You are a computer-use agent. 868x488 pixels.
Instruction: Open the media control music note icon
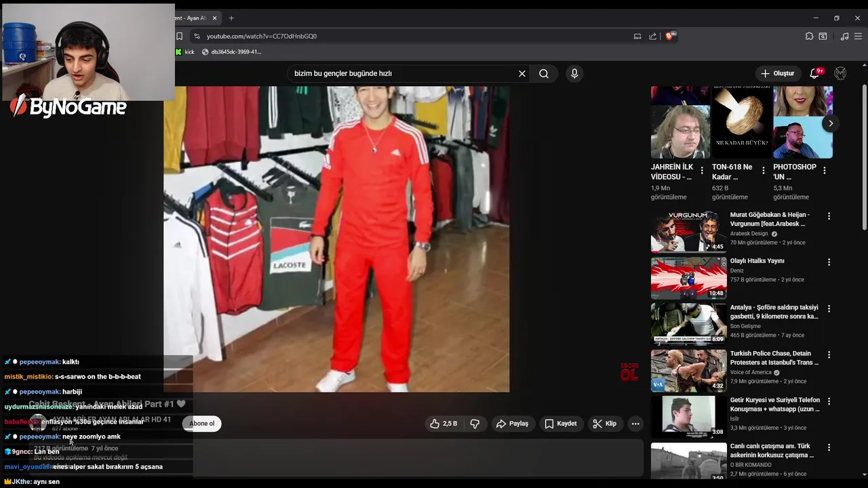click(x=844, y=36)
